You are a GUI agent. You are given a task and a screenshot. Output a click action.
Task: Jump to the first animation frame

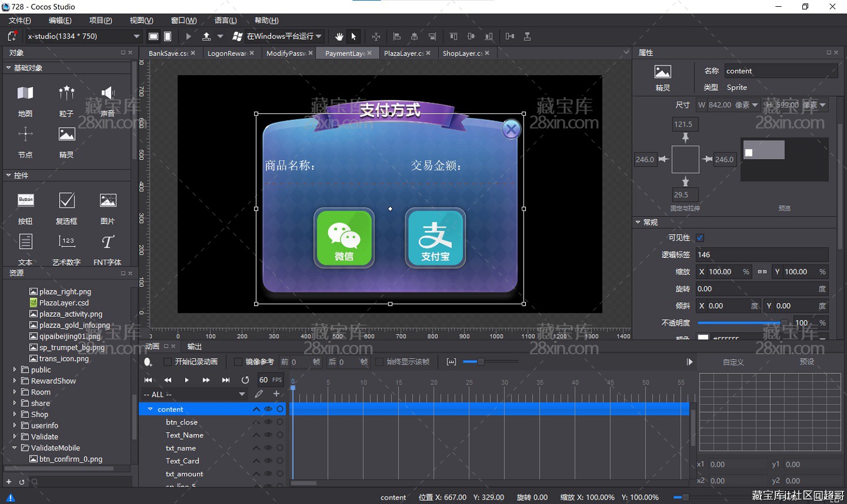[149, 380]
